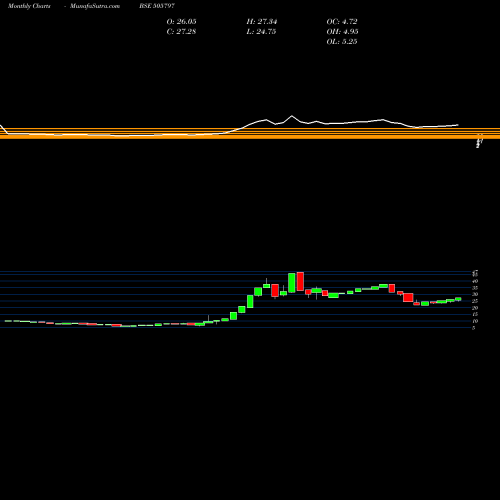This screenshot has width=500, height=500.
Task: Click the tall red candlestick after the peak
Action: (x=300, y=281)
